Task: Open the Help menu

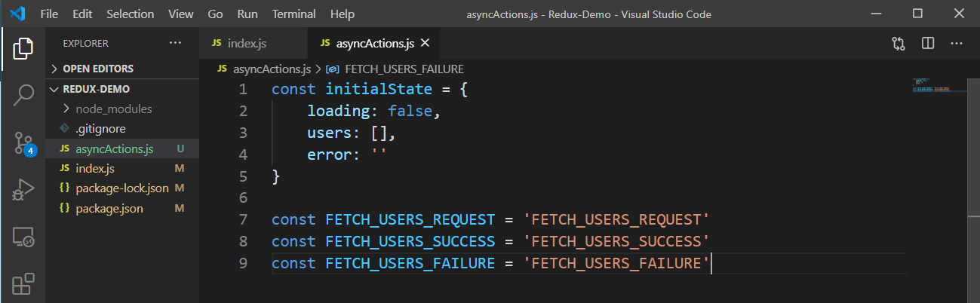Action: point(343,14)
